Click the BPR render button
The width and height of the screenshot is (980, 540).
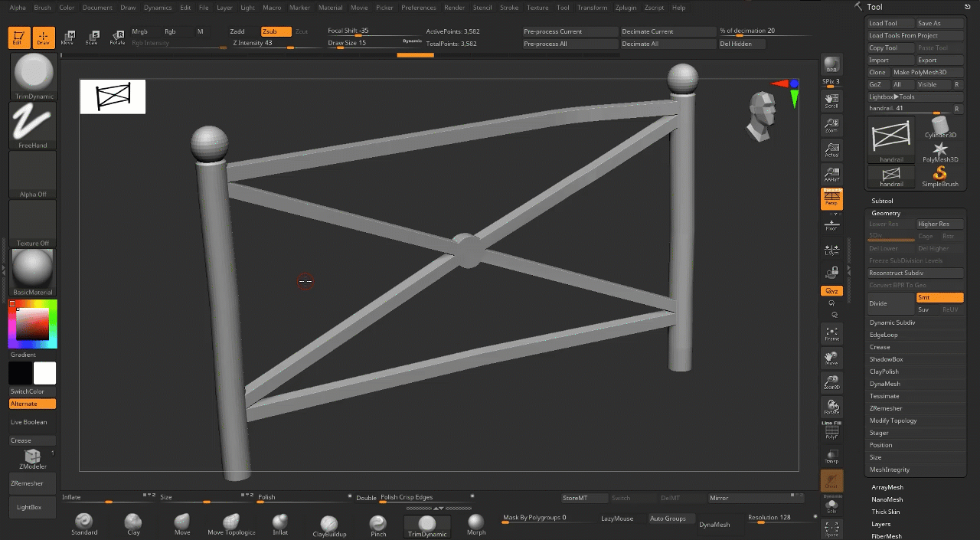[831, 66]
